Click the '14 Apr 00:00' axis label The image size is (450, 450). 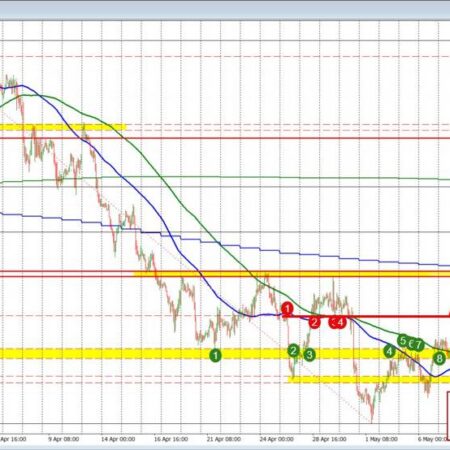(x=118, y=439)
